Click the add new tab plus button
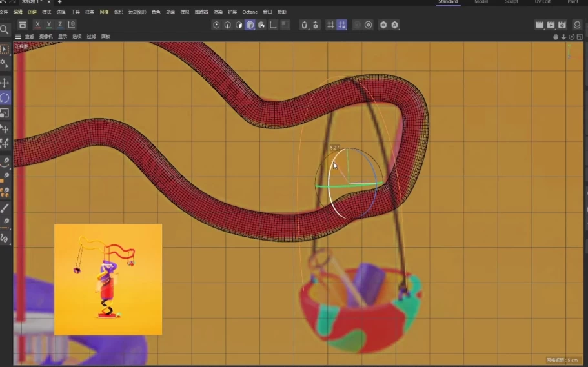The width and height of the screenshot is (588, 367). (x=59, y=2)
